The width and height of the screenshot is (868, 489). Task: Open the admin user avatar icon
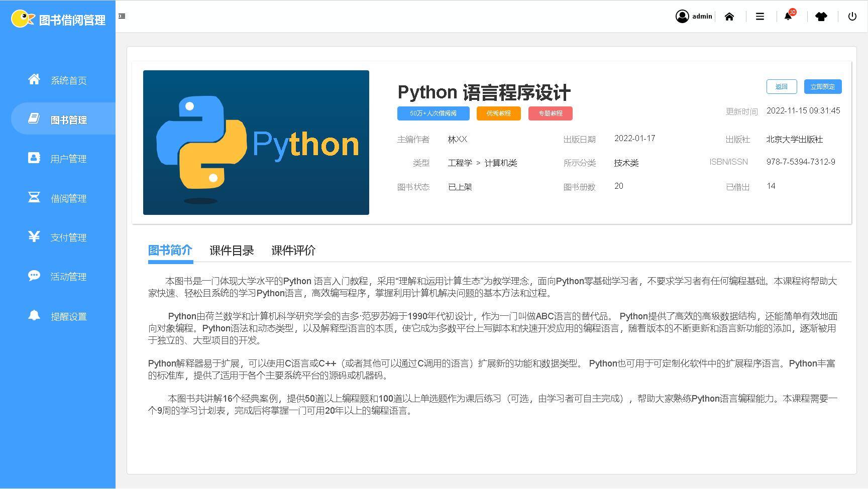(682, 17)
